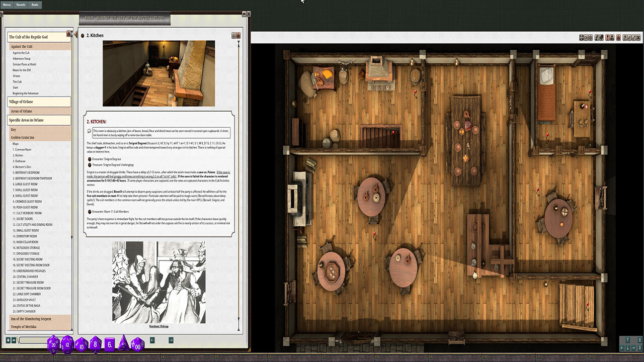Roll the d12 die
Screen dimensions: 644x362
click(66, 345)
